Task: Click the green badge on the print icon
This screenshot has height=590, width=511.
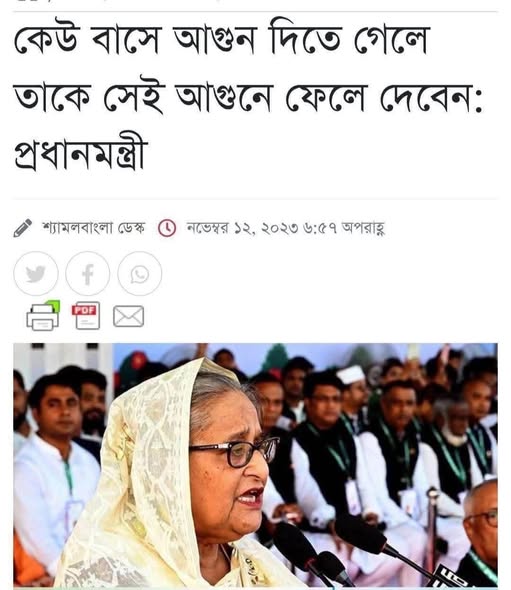Action: (53, 306)
